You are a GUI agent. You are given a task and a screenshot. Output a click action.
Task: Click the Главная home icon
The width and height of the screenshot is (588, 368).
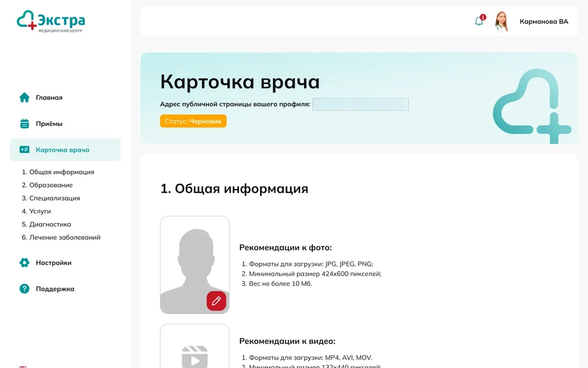point(24,97)
